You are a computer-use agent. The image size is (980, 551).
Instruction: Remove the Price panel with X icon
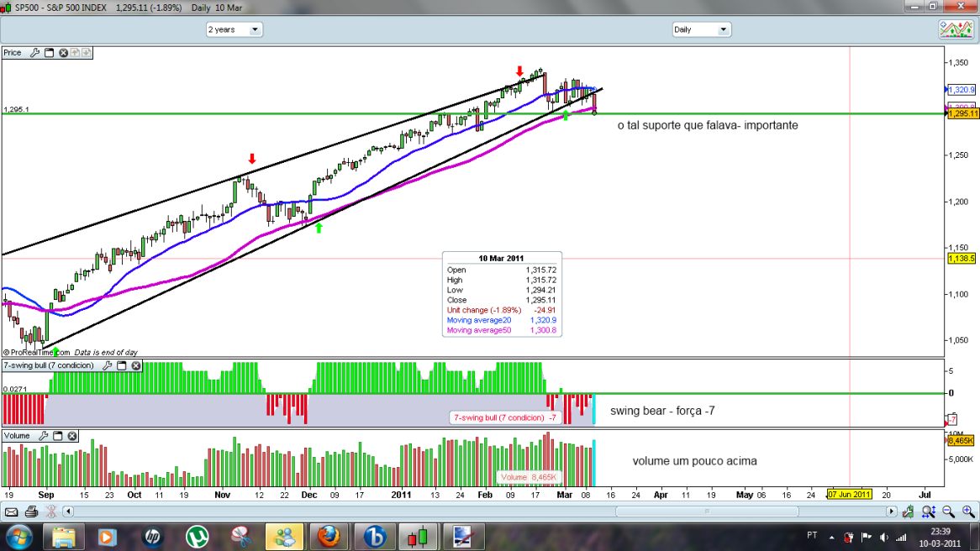point(63,53)
